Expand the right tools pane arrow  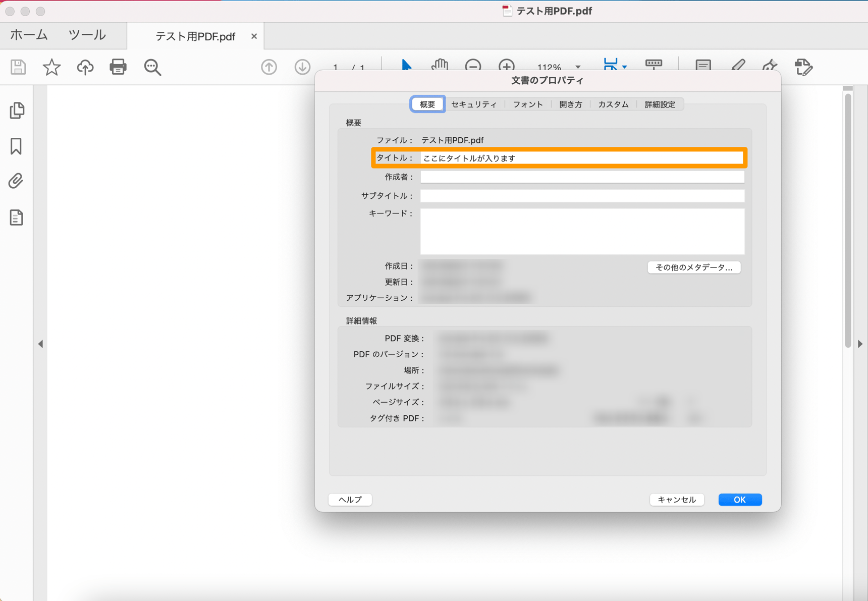860,344
